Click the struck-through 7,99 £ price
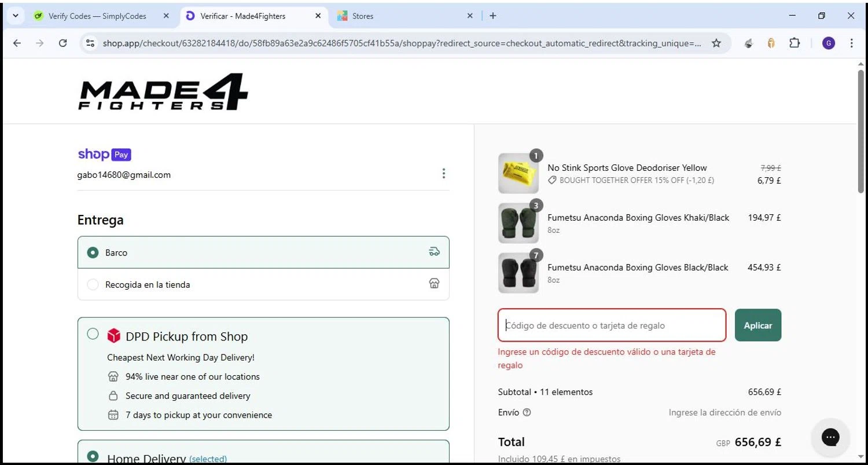The height and width of the screenshot is (465, 868). point(771,168)
